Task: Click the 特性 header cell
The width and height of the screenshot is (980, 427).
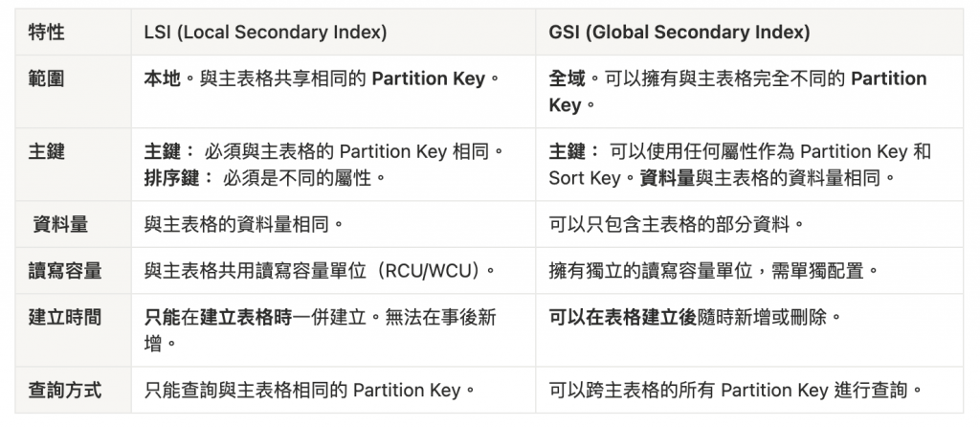Action: pyautogui.click(x=73, y=32)
